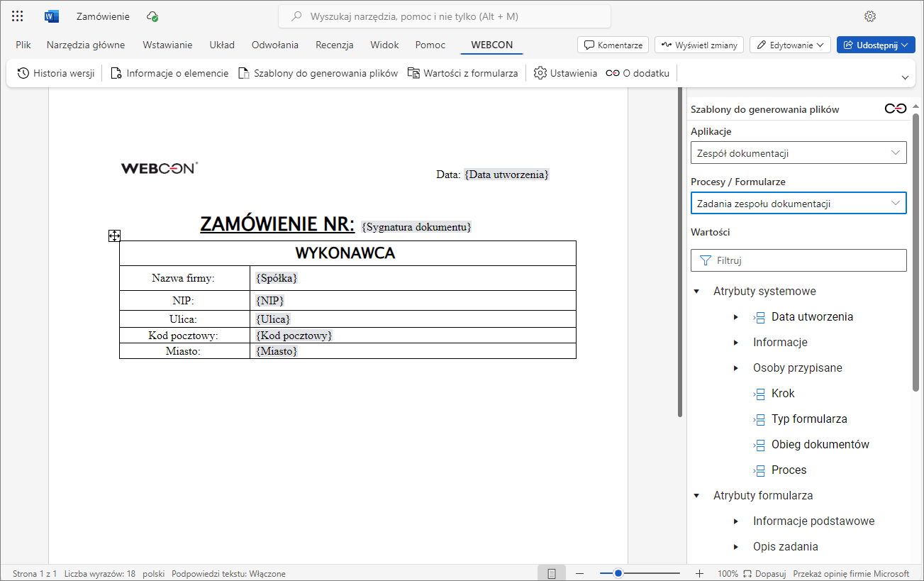Select the WEBCON ribbon tab
Image resolution: width=924 pixels, height=581 pixels.
491,45
